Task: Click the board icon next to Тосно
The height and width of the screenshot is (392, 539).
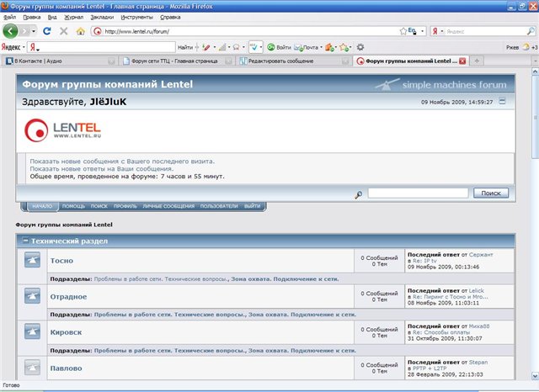Action: tap(32, 260)
